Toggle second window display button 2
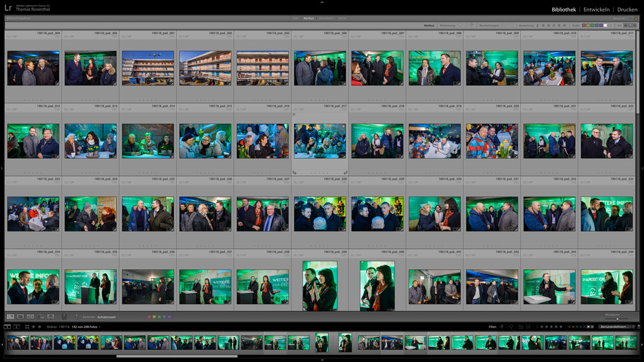Viewport: 644px width, 362px height. pyautogui.click(x=17, y=327)
